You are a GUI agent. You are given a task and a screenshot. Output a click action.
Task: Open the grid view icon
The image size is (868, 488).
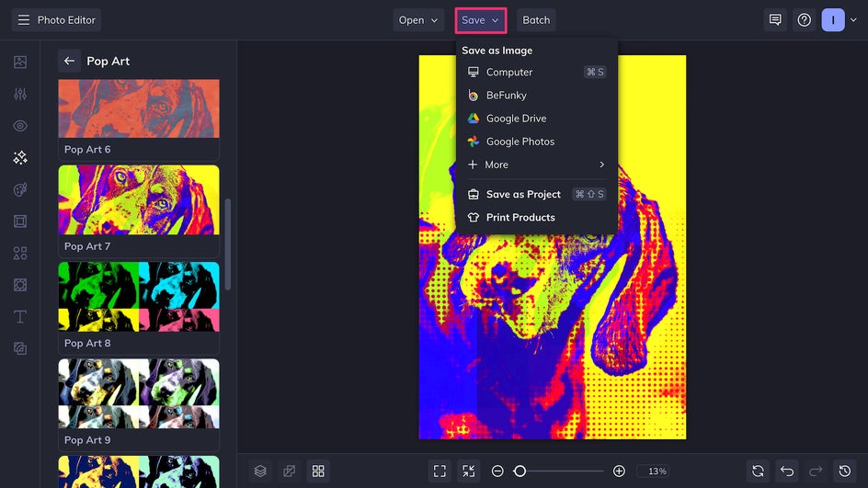318,471
